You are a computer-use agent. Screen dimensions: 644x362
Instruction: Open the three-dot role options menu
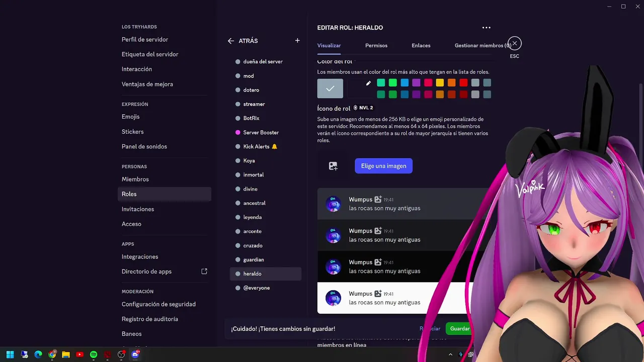point(486,28)
